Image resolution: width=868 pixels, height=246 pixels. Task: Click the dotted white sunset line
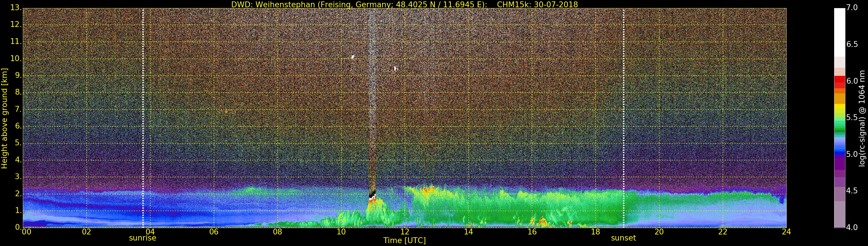pos(624,118)
